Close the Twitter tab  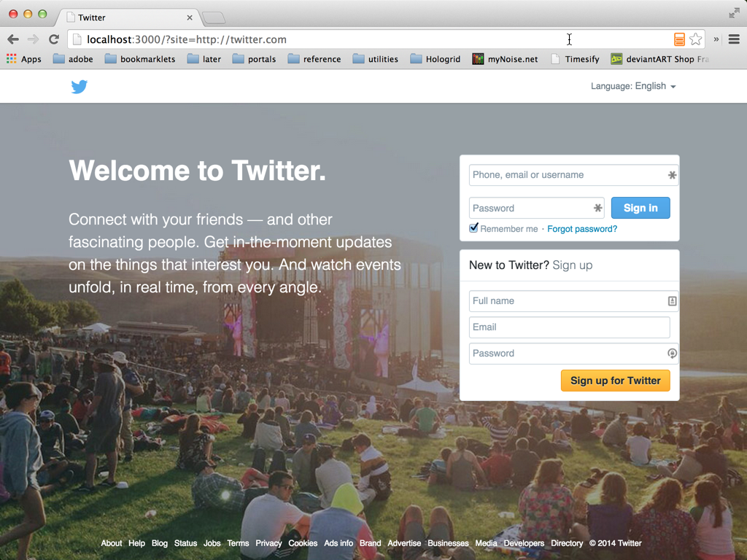point(190,17)
